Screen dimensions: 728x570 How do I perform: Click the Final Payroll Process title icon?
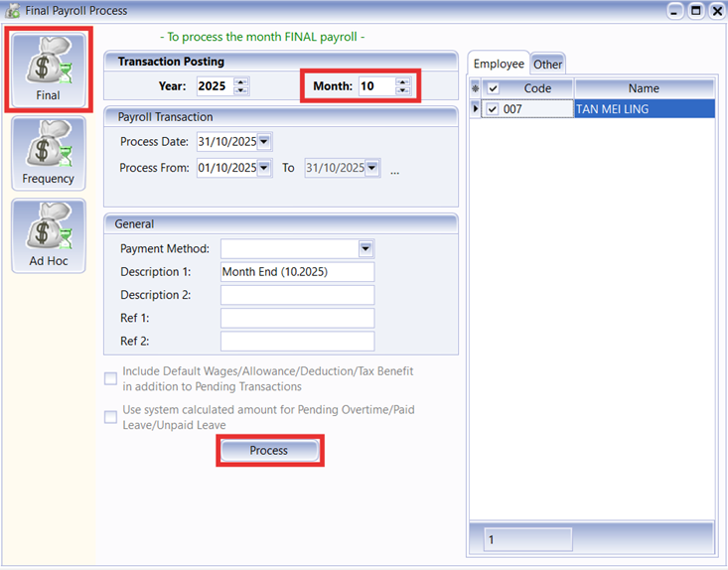click(x=13, y=11)
